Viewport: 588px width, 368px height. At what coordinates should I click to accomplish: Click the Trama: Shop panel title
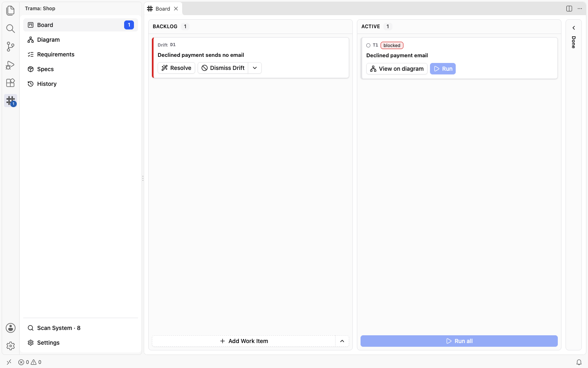point(40,9)
